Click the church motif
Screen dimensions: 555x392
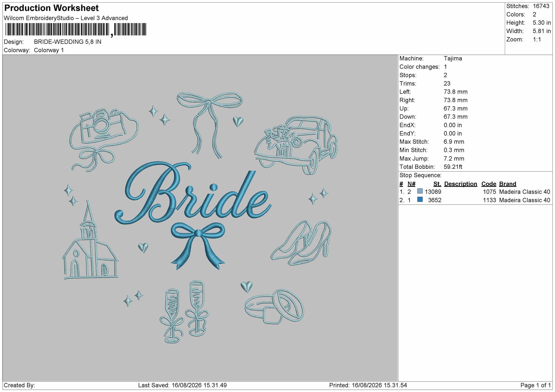pos(90,240)
